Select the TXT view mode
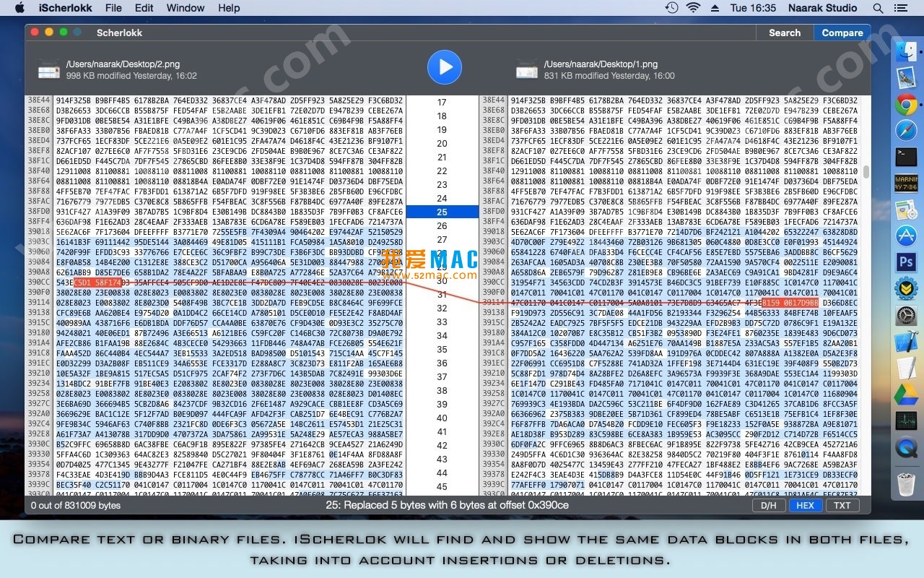The image size is (924, 578). click(x=842, y=505)
